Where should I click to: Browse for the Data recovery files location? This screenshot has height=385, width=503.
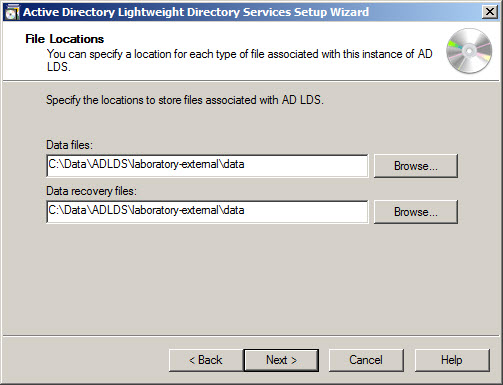tap(416, 212)
